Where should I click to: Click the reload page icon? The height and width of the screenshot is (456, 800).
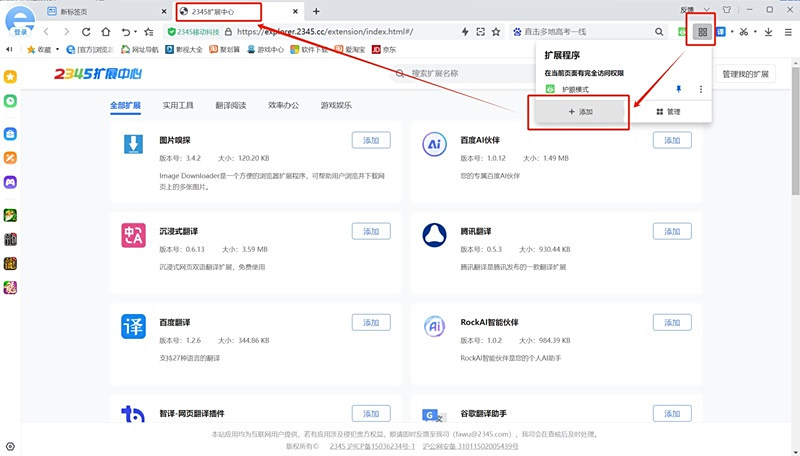pos(86,32)
